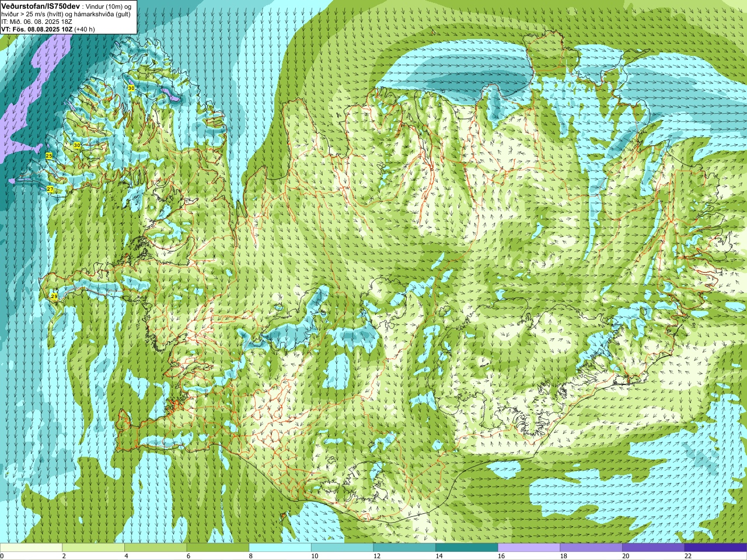Select the 8–10 m/s light cyan legend swatch

tap(280, 548)
